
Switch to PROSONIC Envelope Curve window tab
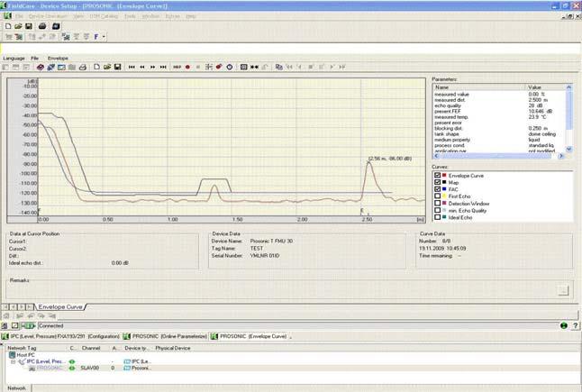click(x=250, y=336)
